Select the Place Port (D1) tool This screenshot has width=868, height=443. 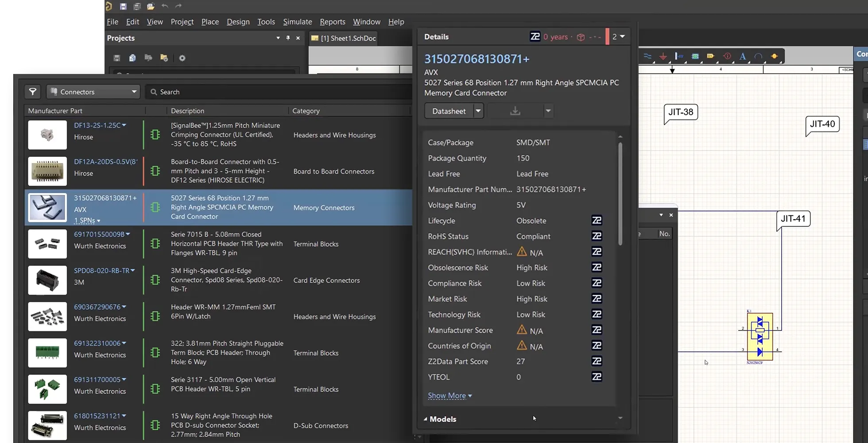(711, 56)
